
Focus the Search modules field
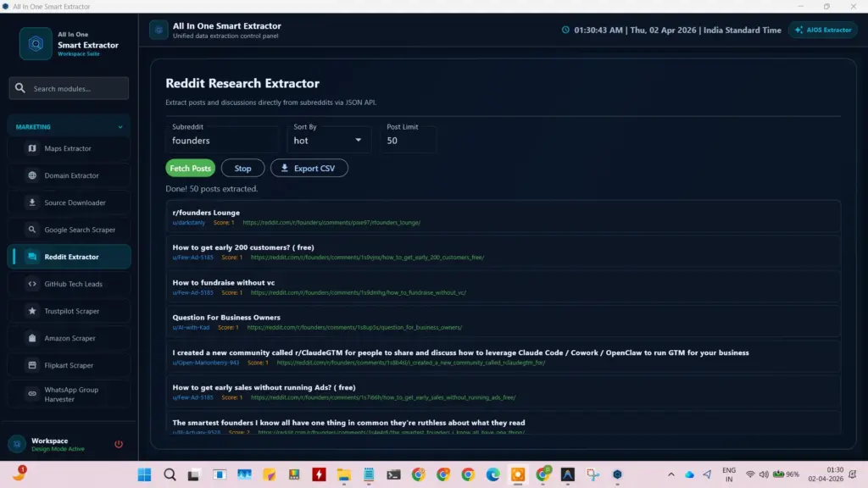point(69,88)
